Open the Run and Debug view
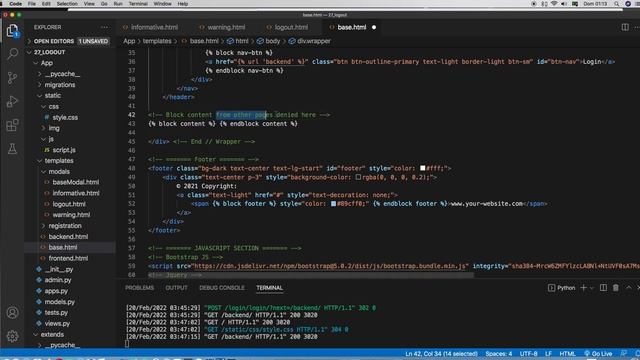Viewport: 640px width, 360px height. [x=12, y=101]
